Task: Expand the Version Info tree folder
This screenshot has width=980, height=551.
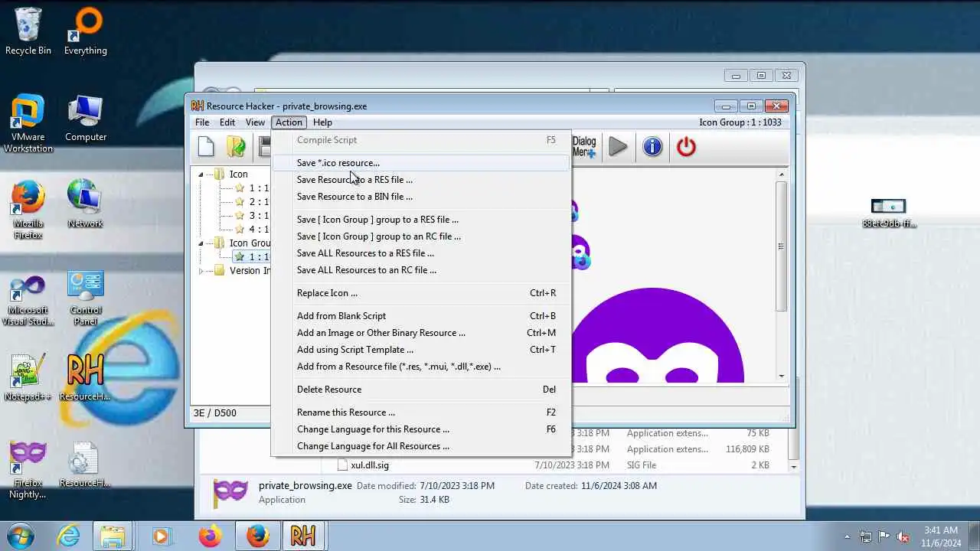Action: pyautogui.click(x=201, y=271)
